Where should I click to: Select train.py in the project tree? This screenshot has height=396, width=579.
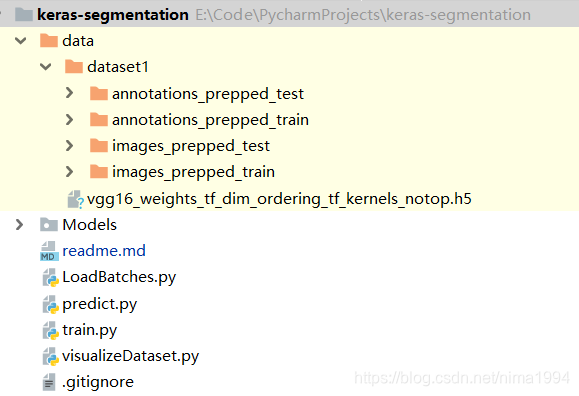(x=90, y=330)
